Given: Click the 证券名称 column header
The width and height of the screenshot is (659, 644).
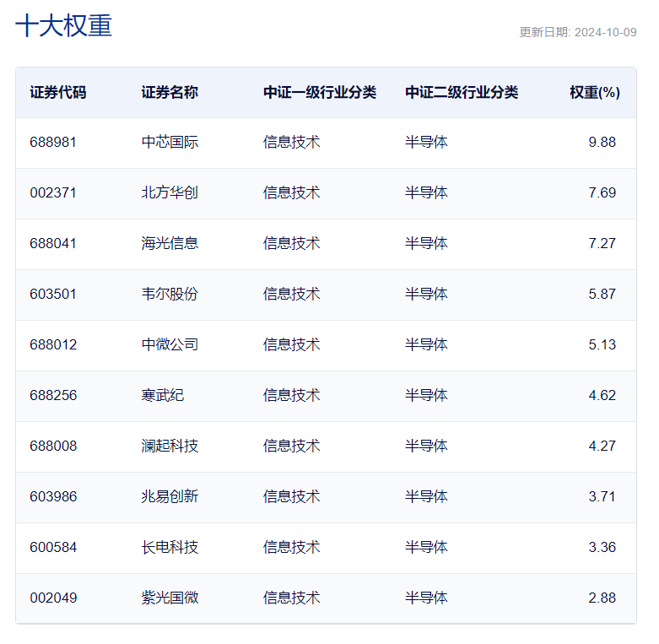Looking at the screenshot, I should click(170, 93).
